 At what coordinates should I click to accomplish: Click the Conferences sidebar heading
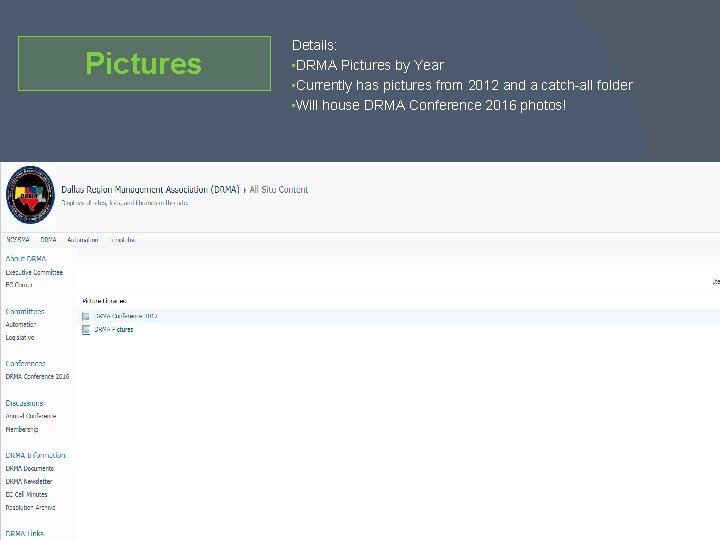[25, 363]
